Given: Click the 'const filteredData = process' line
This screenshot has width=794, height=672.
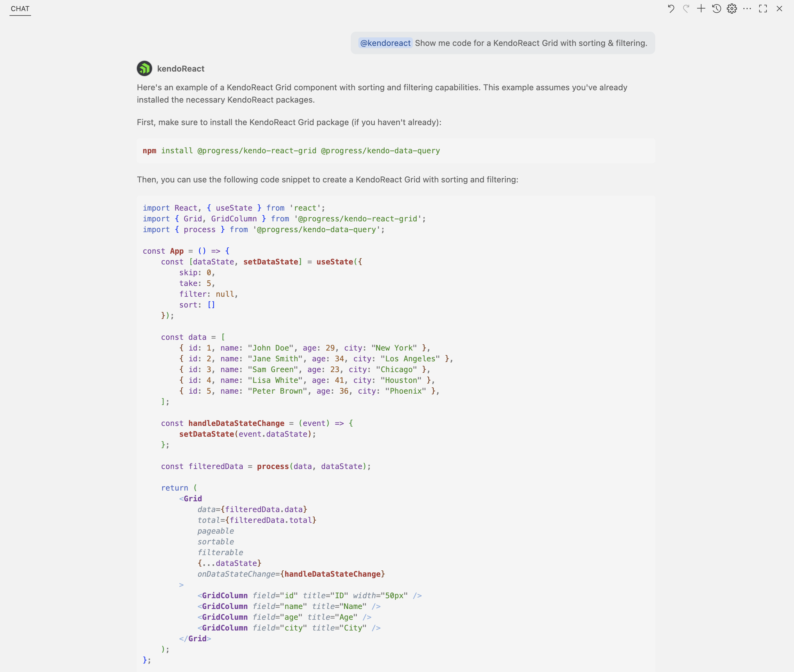Looking at the screenshot, I should [x=266, y=466].
